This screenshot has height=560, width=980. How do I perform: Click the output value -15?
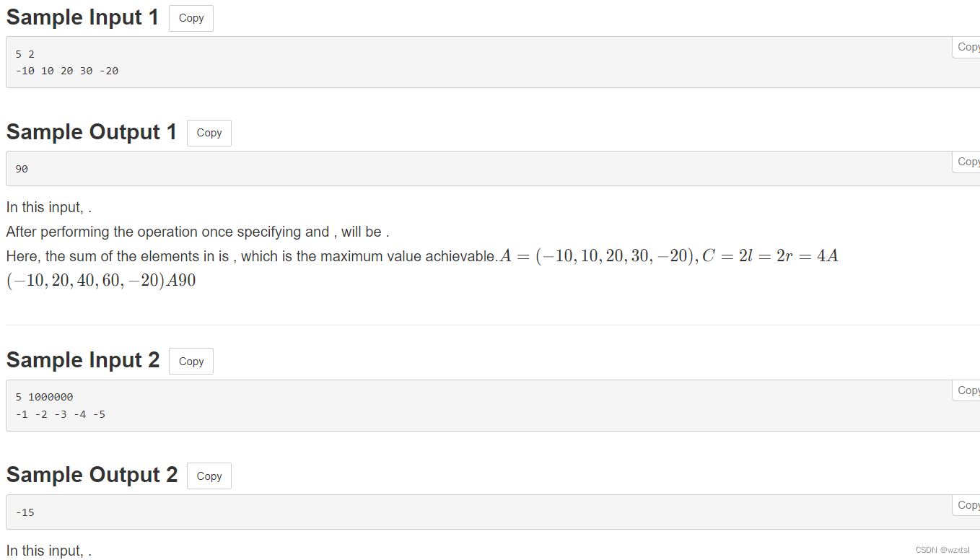25,512
